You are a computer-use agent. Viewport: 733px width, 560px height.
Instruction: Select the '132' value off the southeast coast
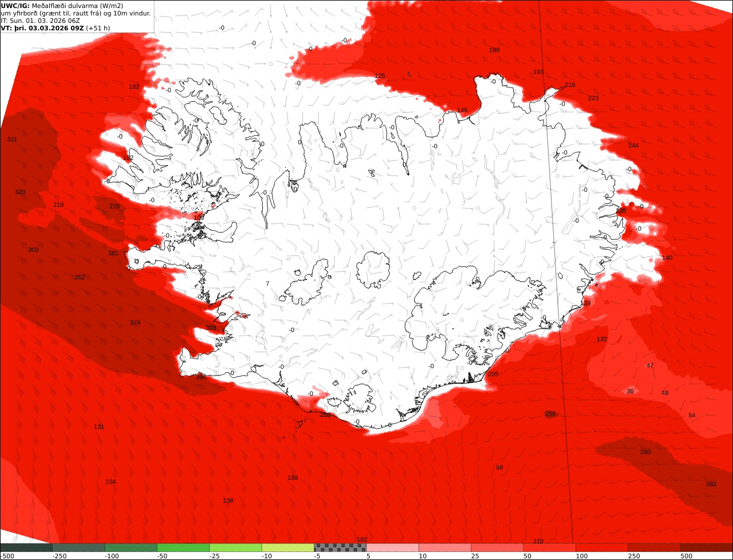(x=602, y=340)
